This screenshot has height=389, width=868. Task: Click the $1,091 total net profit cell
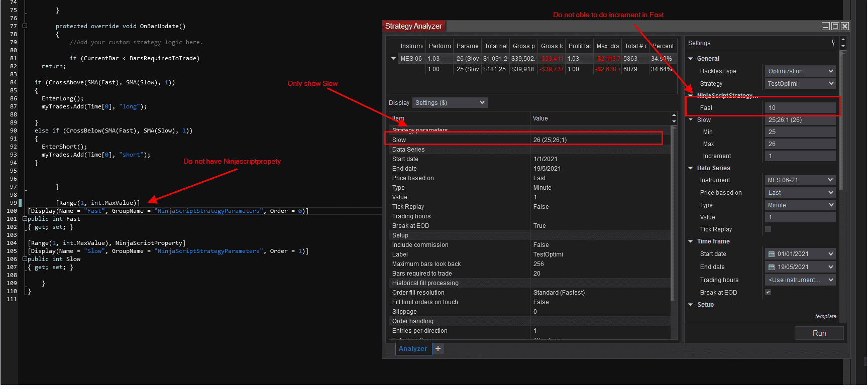coord(495,59)
